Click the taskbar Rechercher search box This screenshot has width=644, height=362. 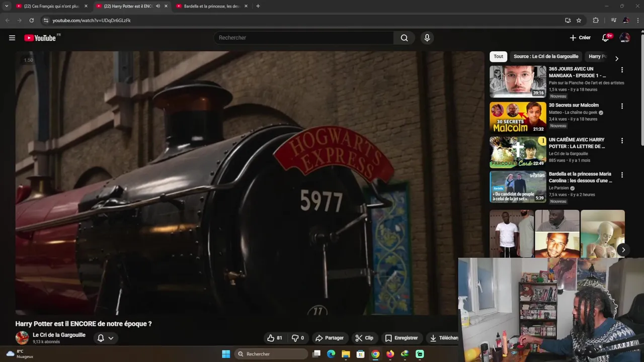272,354
